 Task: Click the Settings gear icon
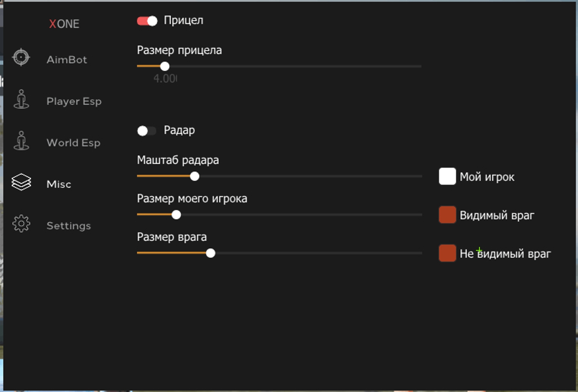point(21,224)
